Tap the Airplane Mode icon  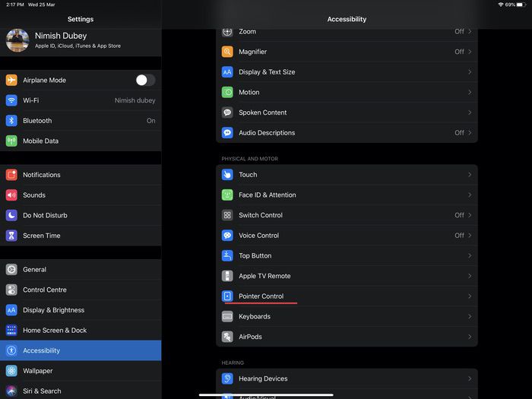click(11, 81)
